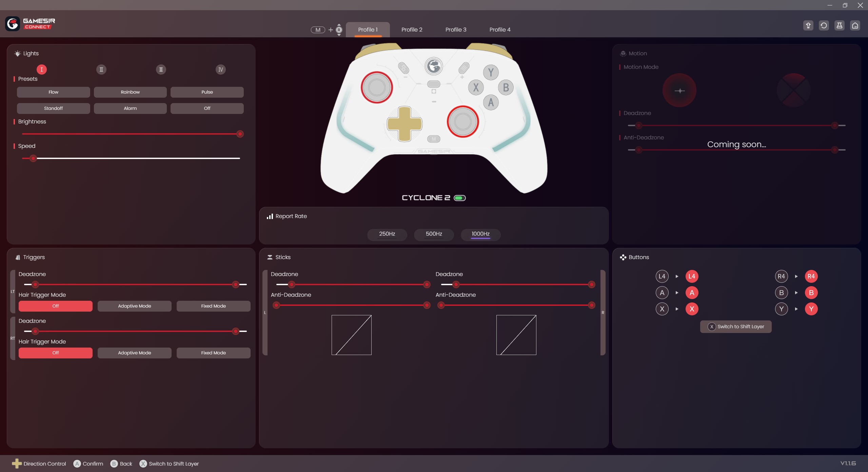The image size is (868, 472).
Task: Apply the Pulse lighting preset
Action: [x=207, y=92]
